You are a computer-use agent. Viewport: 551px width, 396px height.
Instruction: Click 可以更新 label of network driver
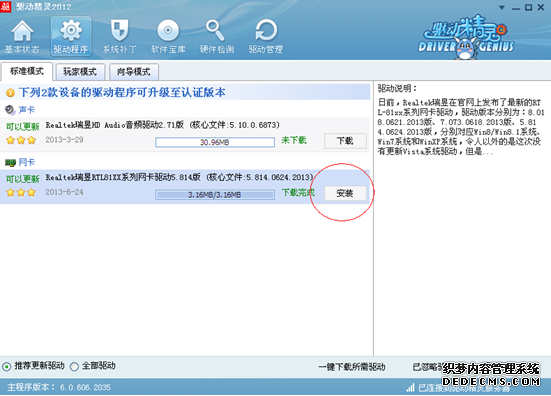pos(22,179)
